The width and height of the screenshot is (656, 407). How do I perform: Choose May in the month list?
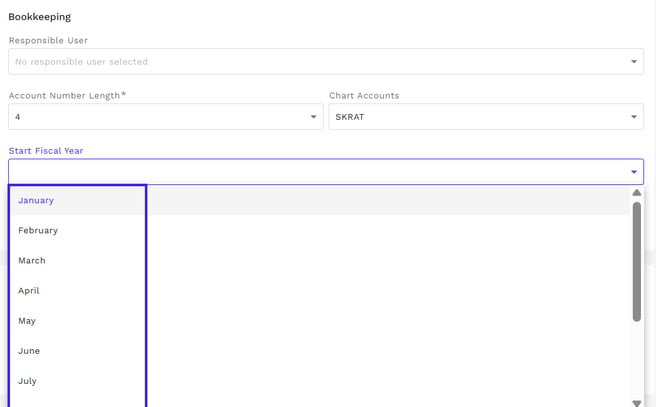click(x=27, y=320)
